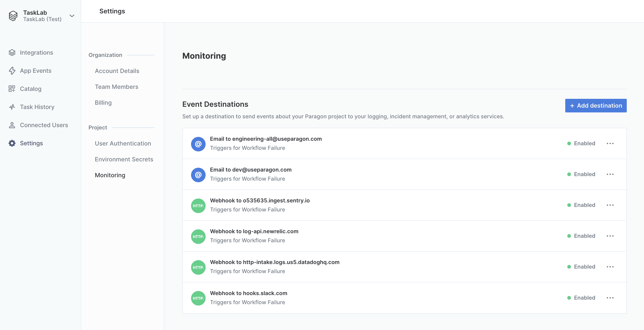644x330 pixels.
Task: Go to Team Members settings
Action: [116, 87]
